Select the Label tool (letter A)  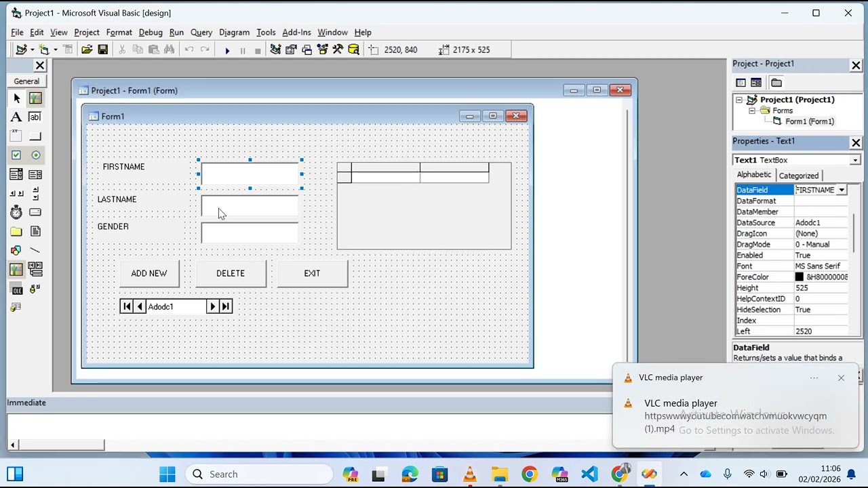[16, 117]
